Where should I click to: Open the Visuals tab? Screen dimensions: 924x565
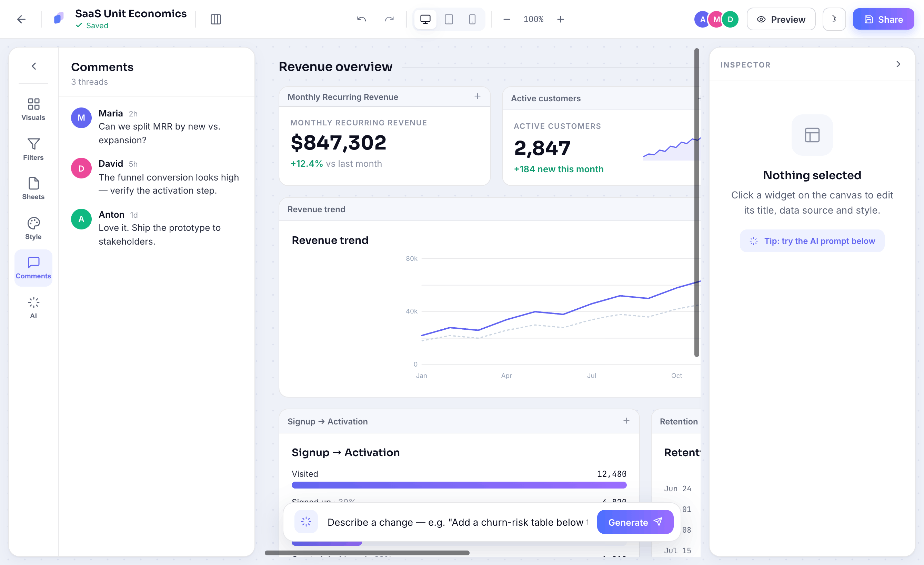point(33,109)
